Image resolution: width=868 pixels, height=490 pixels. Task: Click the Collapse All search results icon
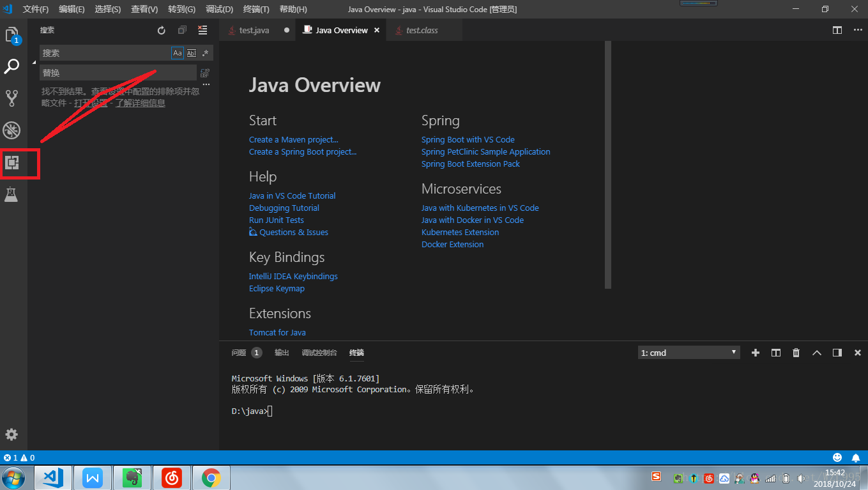click(x=182, y=30)
